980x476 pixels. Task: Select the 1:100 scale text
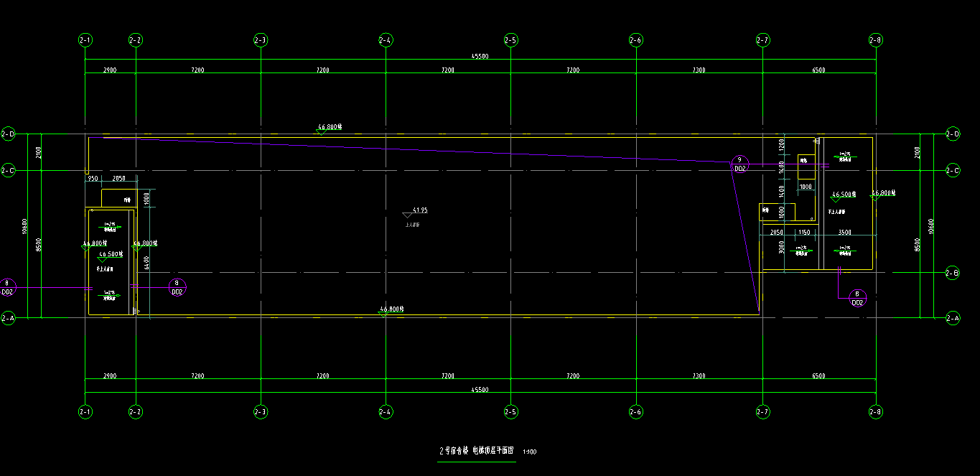530,452
